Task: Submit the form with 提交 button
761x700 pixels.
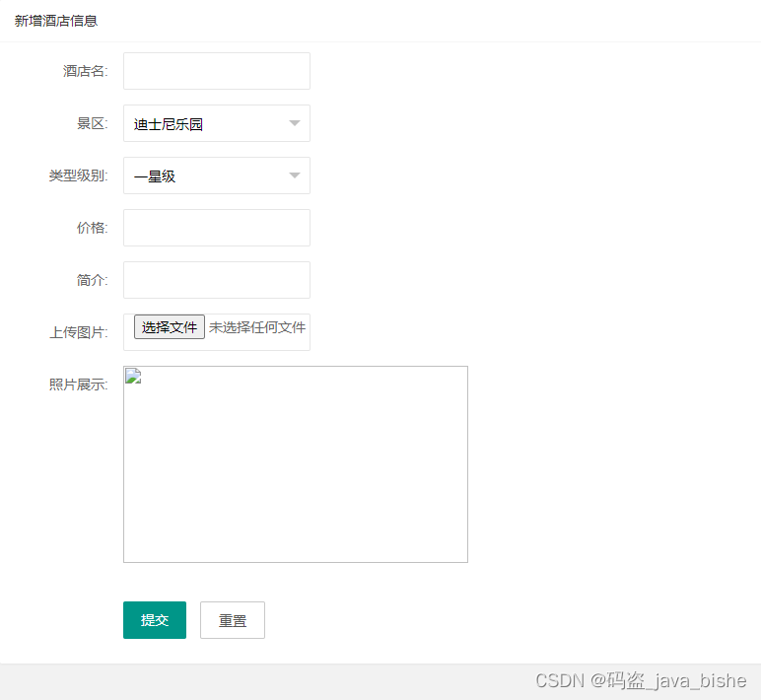Action: pyautogui.click(x=155, y=620)
